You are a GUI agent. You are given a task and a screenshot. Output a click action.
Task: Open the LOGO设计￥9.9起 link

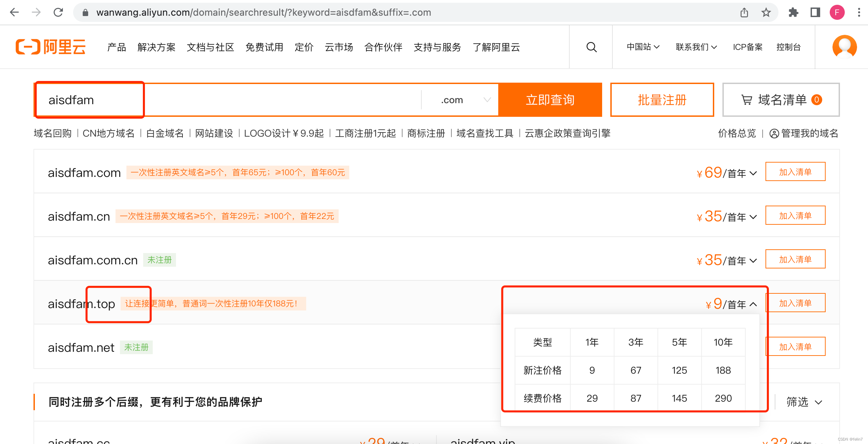coord(284,133)
